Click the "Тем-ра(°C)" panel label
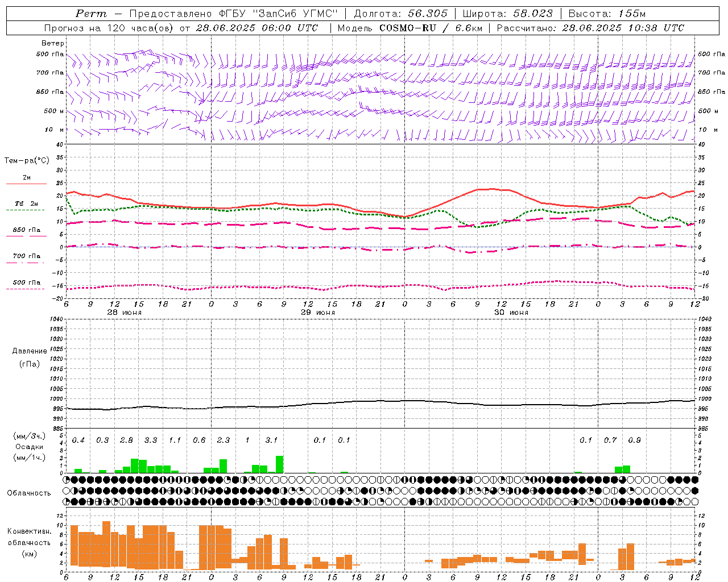Viewport: 728px width, 582px height. coord(27,161)
